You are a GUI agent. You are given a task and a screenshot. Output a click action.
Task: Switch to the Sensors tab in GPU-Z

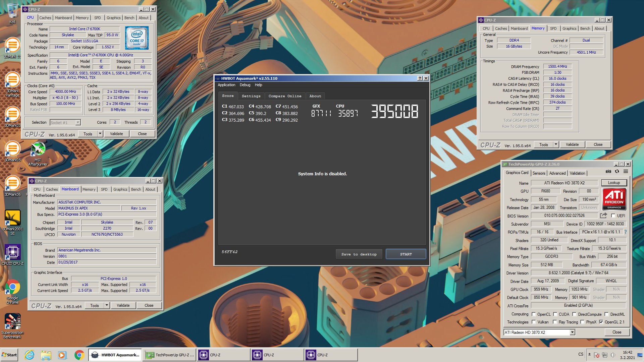[539, 173]
